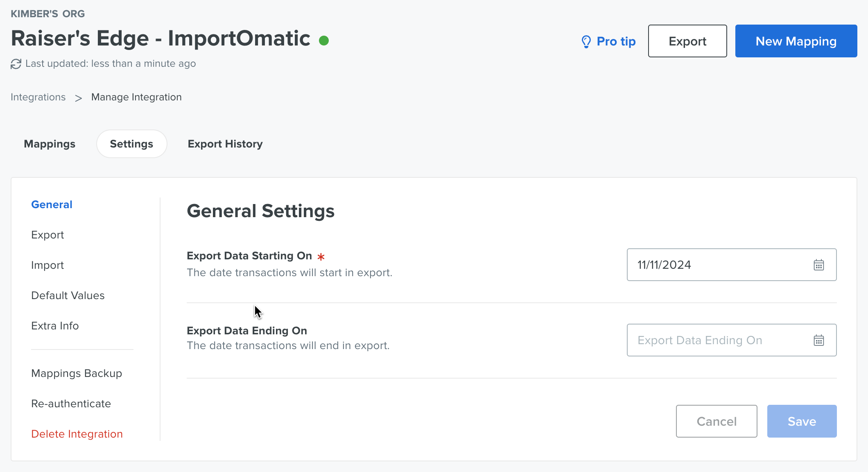Click Last updated timestamp text
The height and width of the screenshot is (472, 868).
[x=111, y=64]
